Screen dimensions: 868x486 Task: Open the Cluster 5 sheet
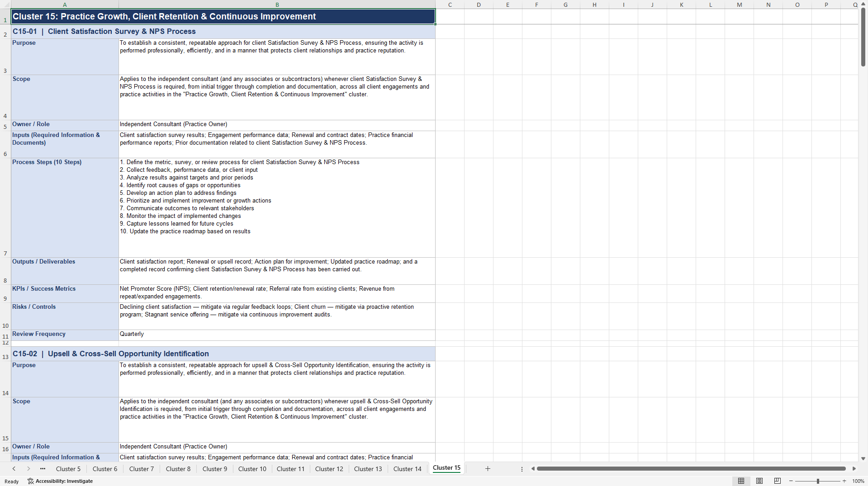pyautogui.click(x=68, y=469)
